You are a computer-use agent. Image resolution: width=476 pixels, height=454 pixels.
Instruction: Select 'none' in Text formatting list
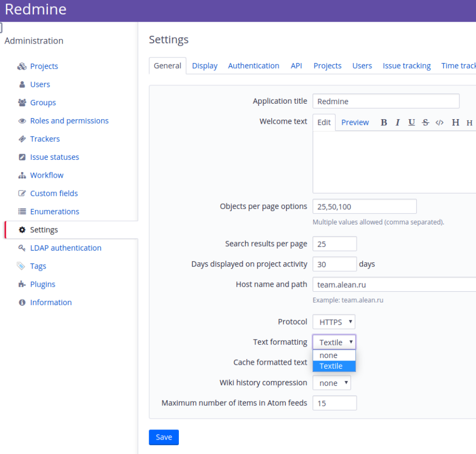pos(334,355)
